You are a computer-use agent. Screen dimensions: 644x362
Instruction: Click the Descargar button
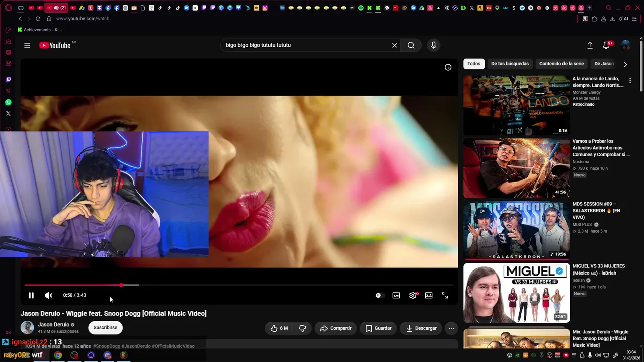[421, 328]
